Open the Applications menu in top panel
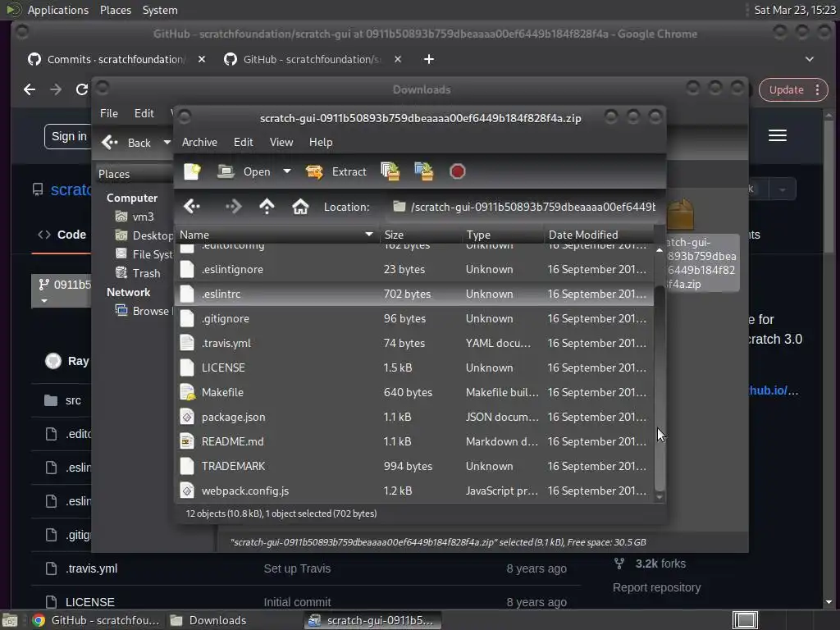 58,10
